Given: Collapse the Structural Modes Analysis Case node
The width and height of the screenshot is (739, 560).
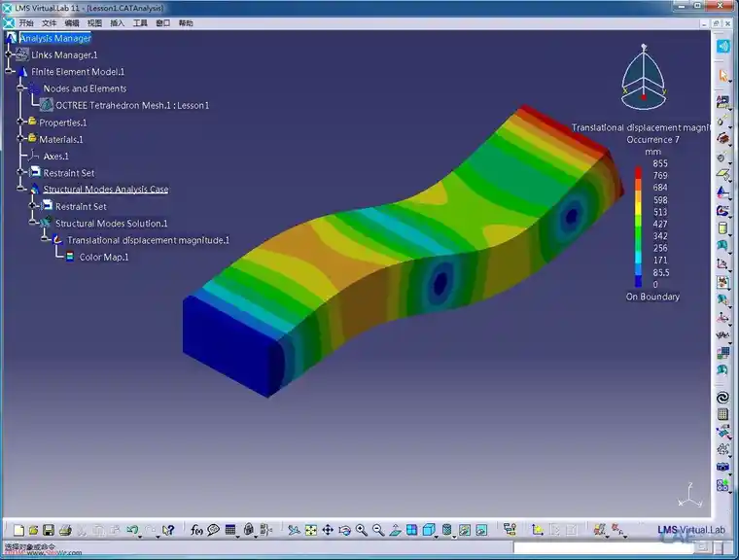Looking at the screenshot, I should pos(20,189).
